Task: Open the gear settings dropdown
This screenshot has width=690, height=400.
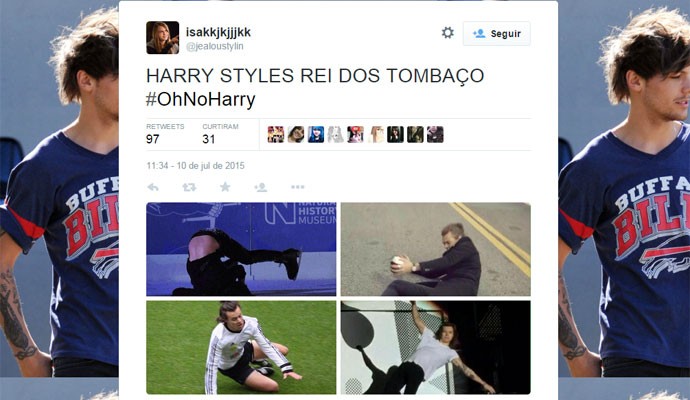Action: click(x=448, y=33)
